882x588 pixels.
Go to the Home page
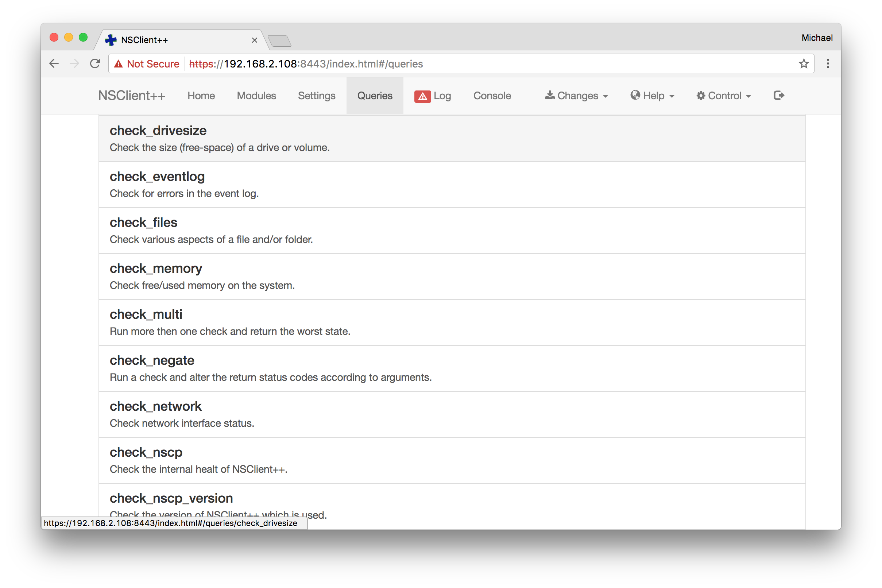[x=201, y=96]
